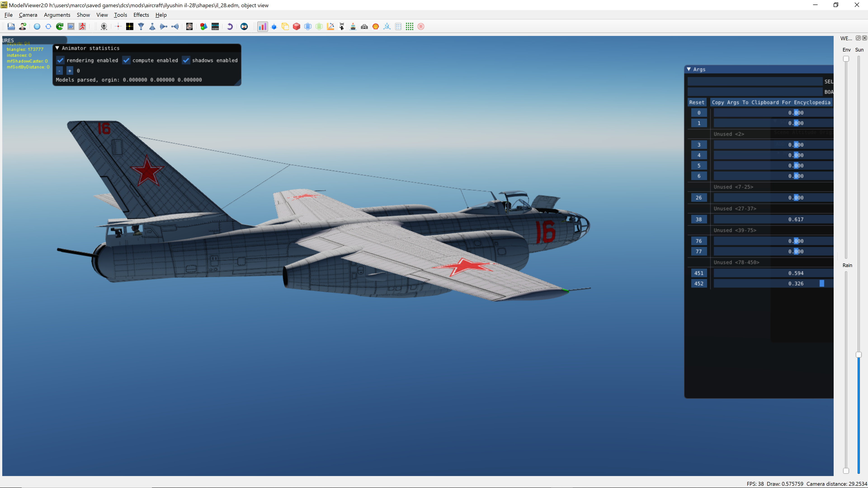The height and width of the screenshot is (488, 868).
Task: Click the ship icon in toolbar
Action: coord(353,27)
